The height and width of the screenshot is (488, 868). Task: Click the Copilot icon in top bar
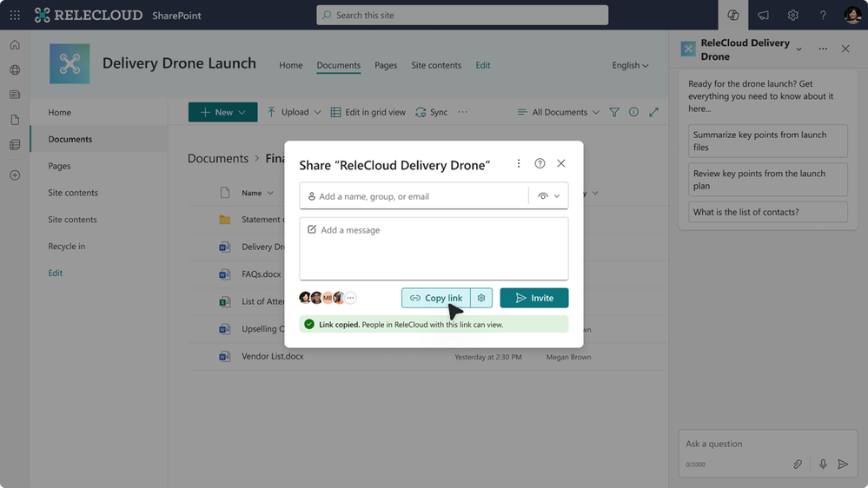click(x=733, y=15)
